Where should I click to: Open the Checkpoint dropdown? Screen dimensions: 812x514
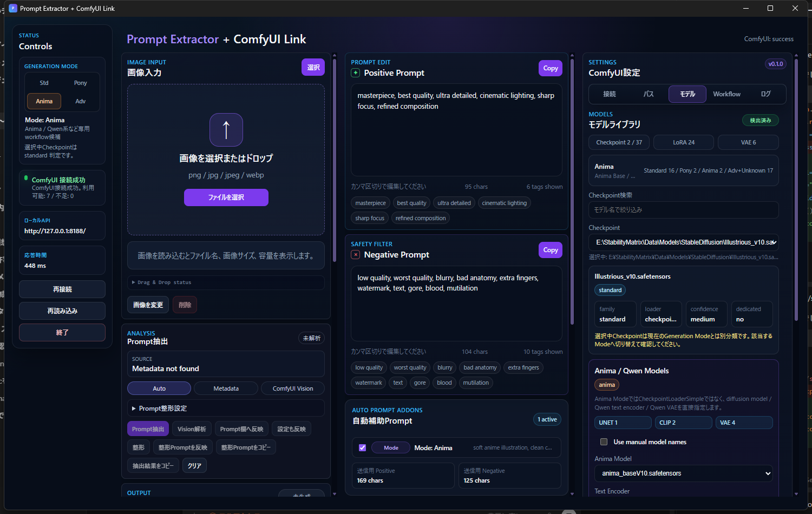(684, 242)
